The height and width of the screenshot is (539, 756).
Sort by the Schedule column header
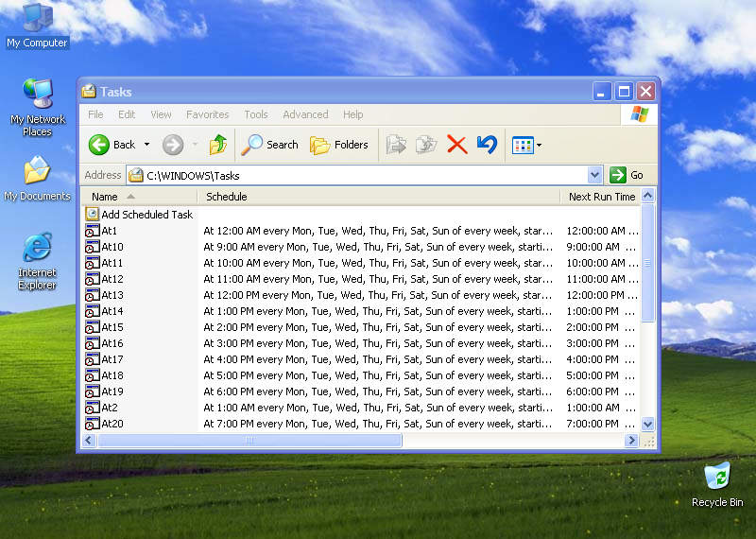pos(379,197)
